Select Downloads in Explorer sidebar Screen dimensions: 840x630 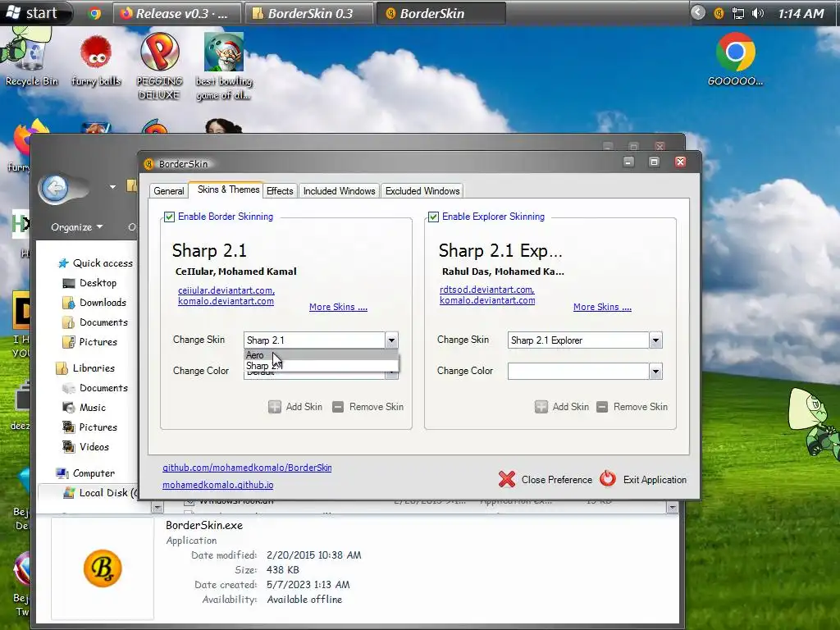coord(94,303)
